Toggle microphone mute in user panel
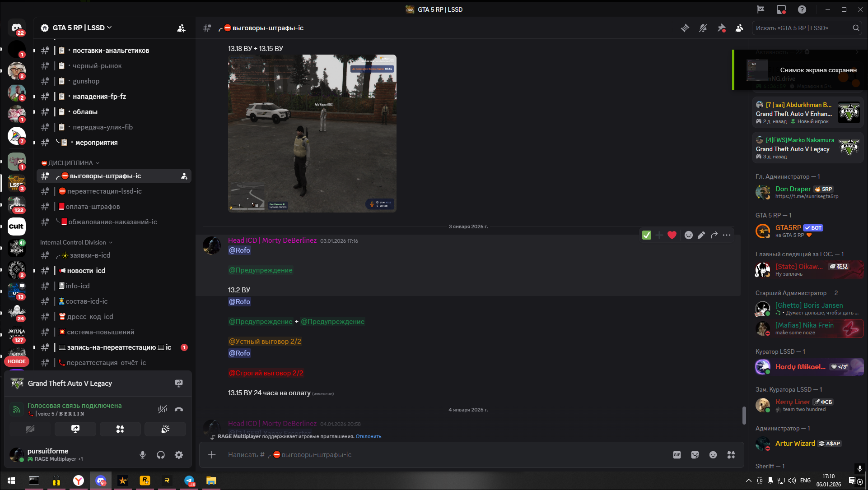868x490 pixels. [143, 455]
